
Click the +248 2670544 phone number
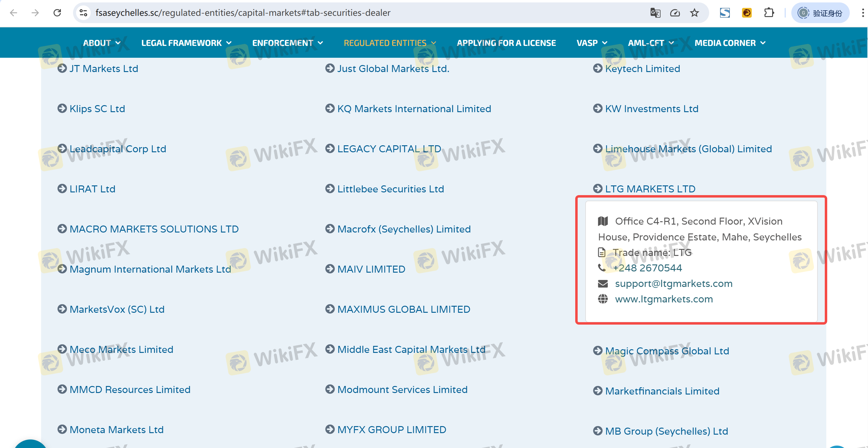(x=647, y=268)
